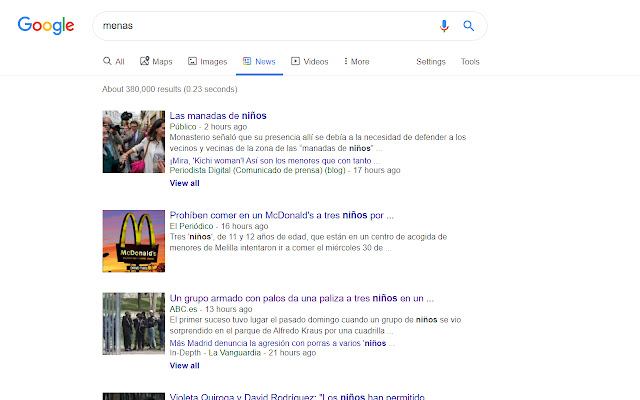The width and height of the screenshot is (640, 400).
Task: Click the McDonald's sign thumbnail
Action: (134, 241)
